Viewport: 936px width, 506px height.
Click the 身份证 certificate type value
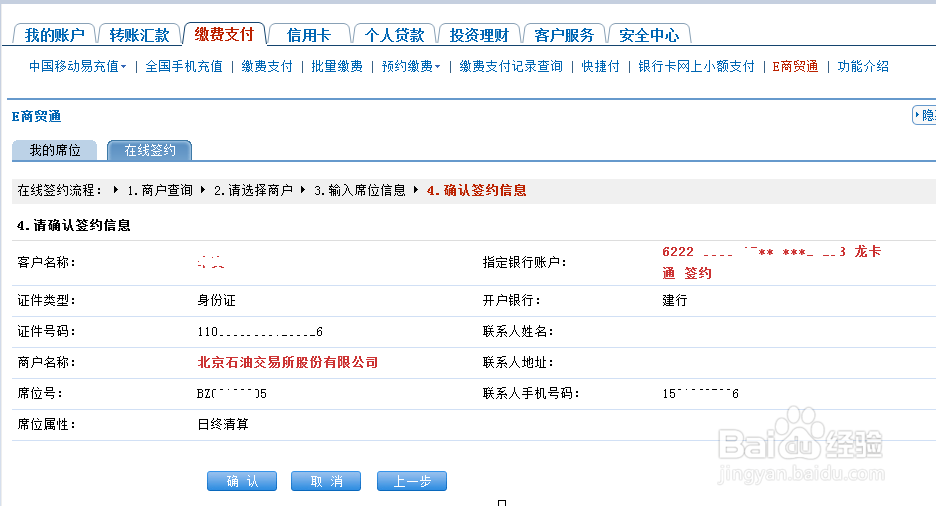pos(216,300)
